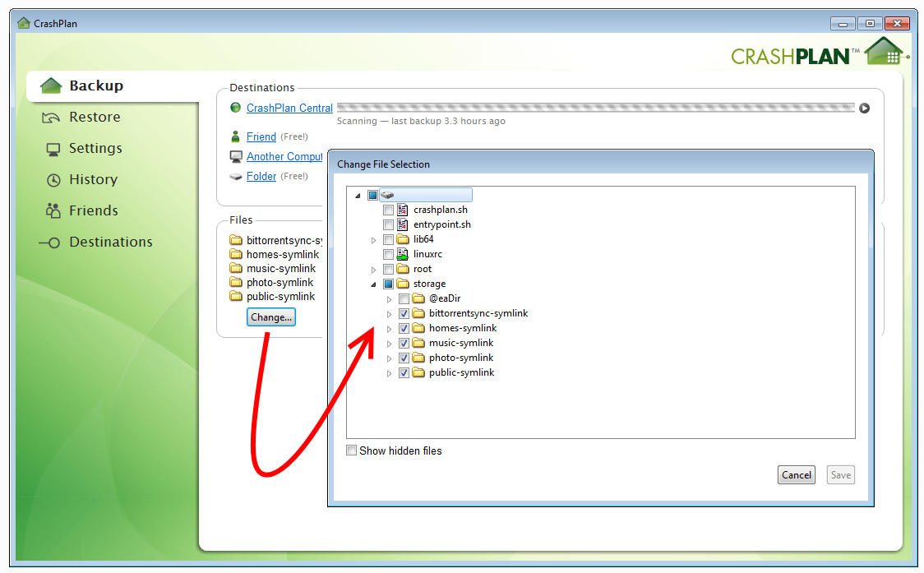Collapse the storage folder node
The height and width of the screenshot is (573, 924).
(x=373, y=284)
